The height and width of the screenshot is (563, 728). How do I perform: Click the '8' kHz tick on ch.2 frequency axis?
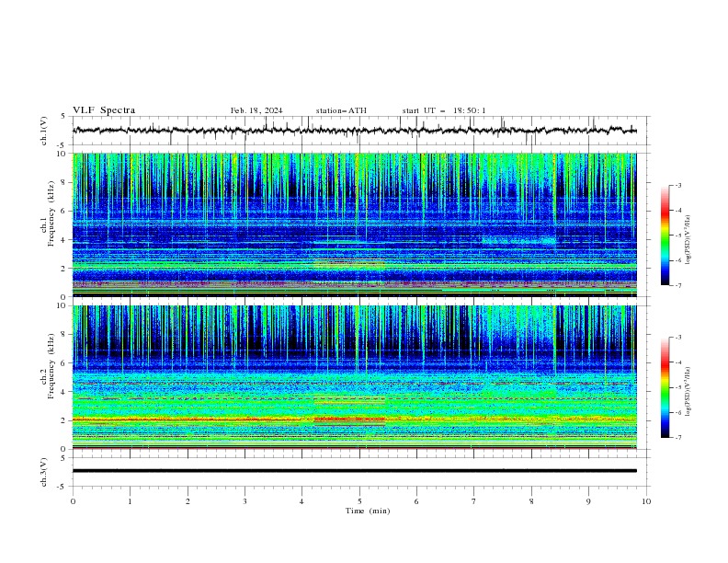point(64,335)
